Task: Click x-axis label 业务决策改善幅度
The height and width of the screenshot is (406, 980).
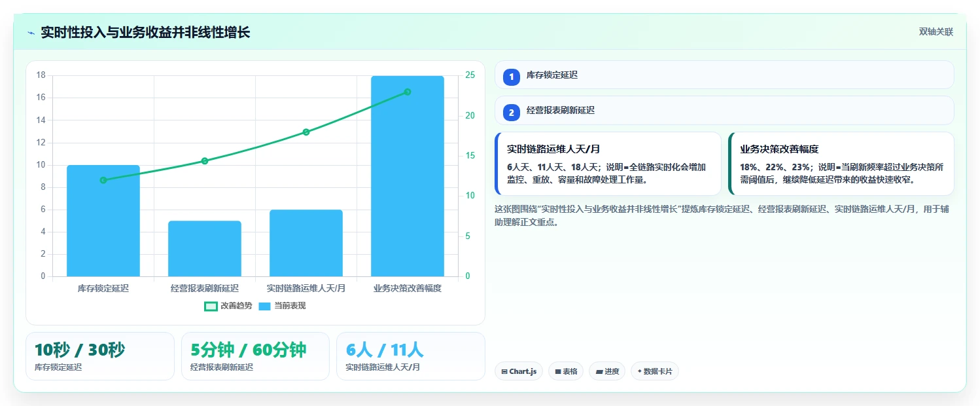Action: point(408,288)
